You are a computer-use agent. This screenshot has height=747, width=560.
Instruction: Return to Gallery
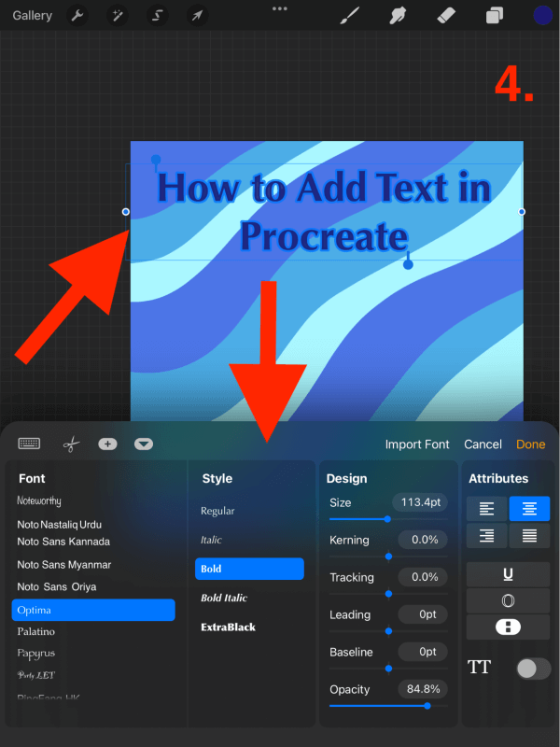tap(33, 16)
